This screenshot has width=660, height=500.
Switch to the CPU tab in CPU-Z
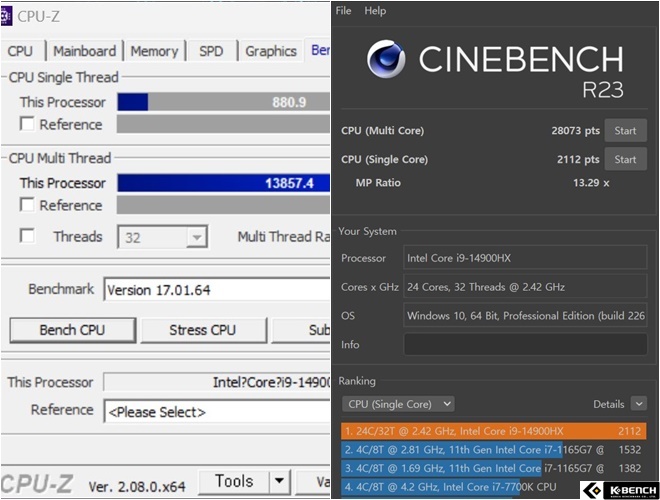point(20,51)
